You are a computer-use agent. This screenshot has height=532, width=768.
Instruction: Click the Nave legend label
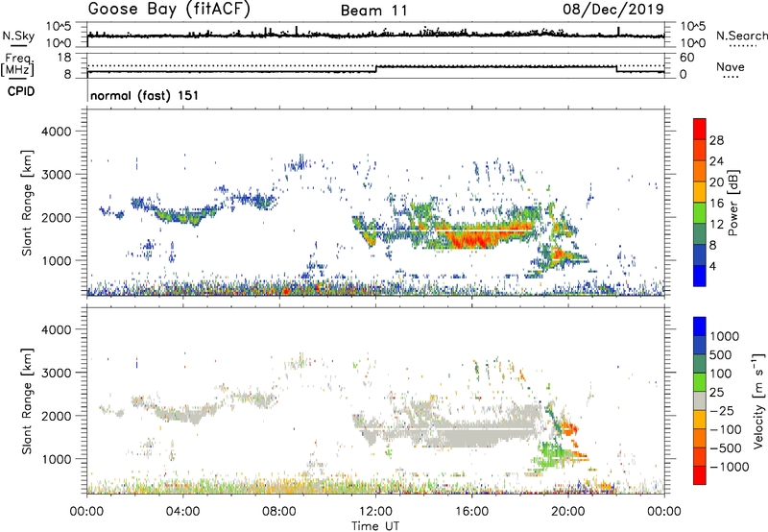pyautogui.click(x=731, y=67)
